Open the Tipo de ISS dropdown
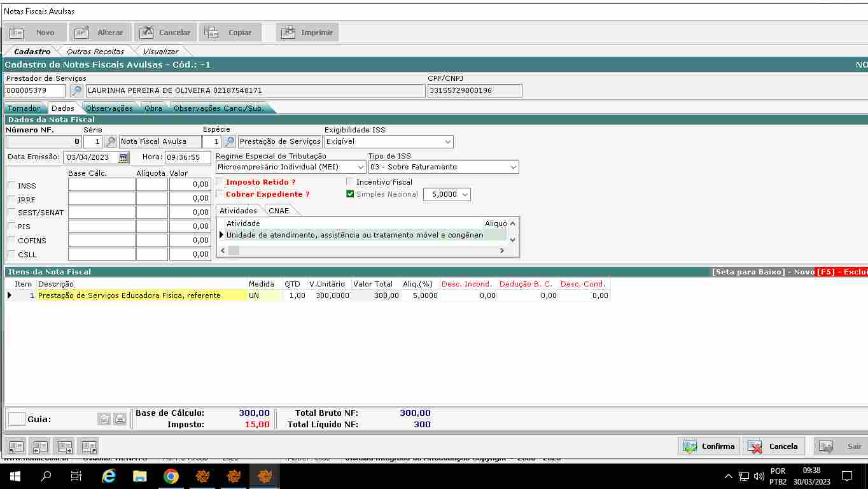This screenshot has width=868, height=489. tap(513, 167)
